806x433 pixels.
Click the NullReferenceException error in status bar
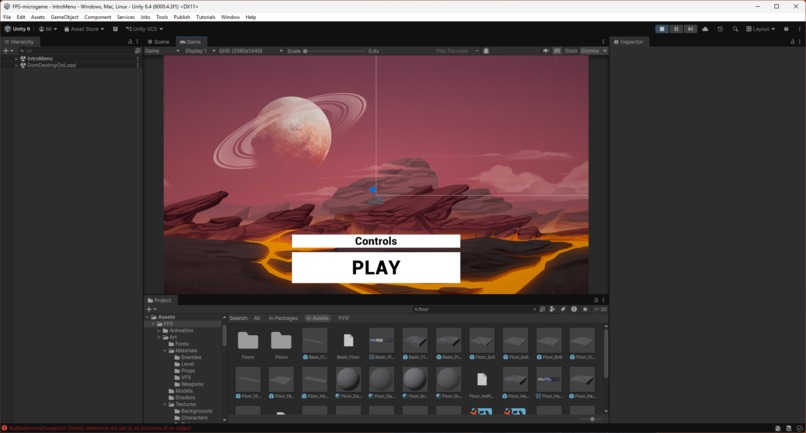[x=98, y=428]
